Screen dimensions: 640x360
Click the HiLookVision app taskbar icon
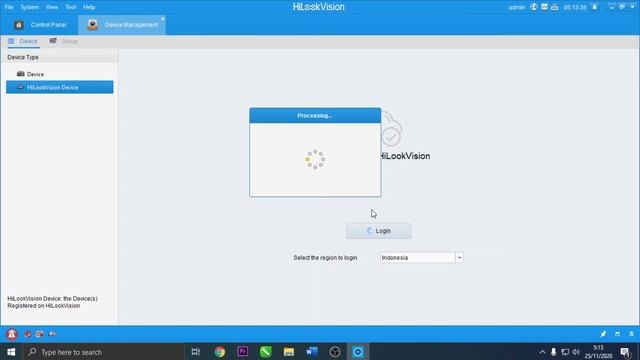[358, 352]
